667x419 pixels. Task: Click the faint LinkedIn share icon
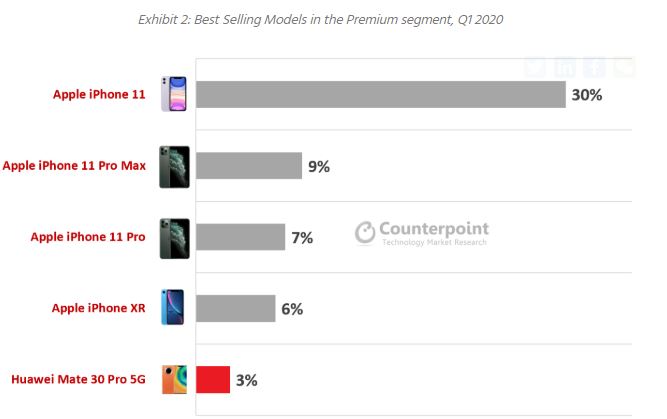pos(566,68)
